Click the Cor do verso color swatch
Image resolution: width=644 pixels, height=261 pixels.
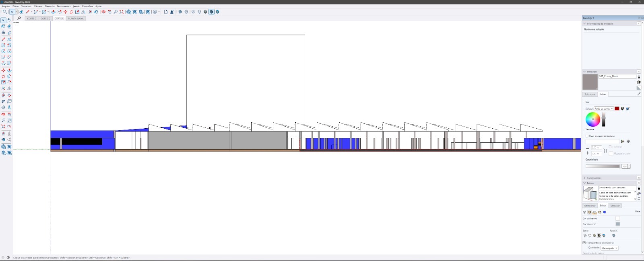tap(617, 224)
